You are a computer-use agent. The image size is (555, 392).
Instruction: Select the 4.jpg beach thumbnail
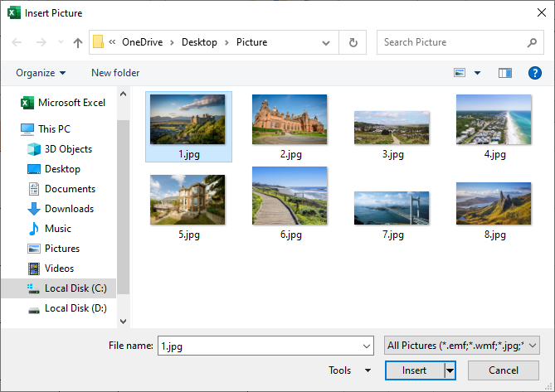pyautogui.click(x=494, y=120)
